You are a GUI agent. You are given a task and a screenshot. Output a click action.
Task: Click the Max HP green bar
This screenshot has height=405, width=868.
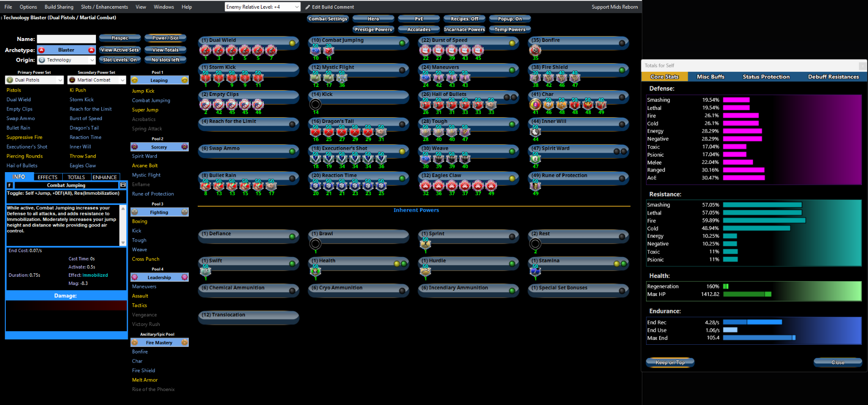747,294
